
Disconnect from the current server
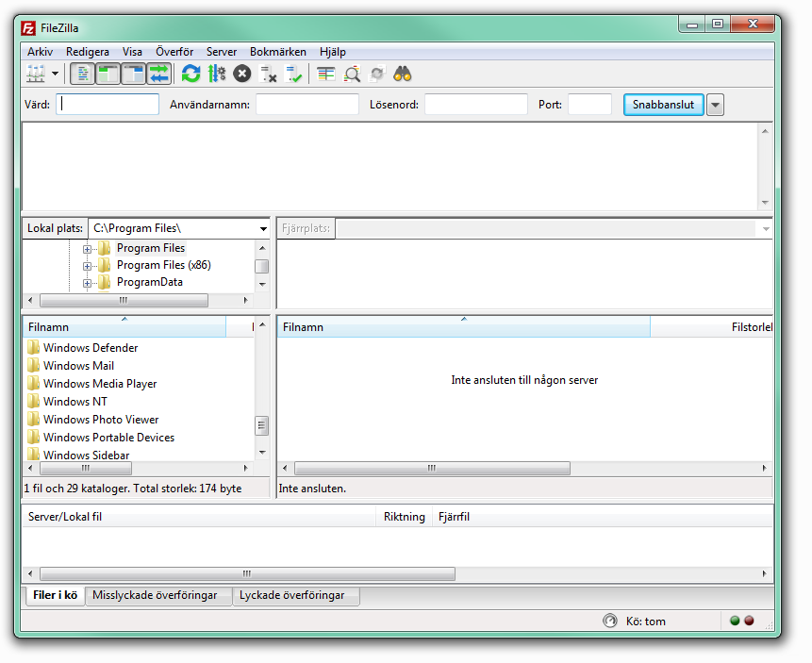[x=268, y=74]
